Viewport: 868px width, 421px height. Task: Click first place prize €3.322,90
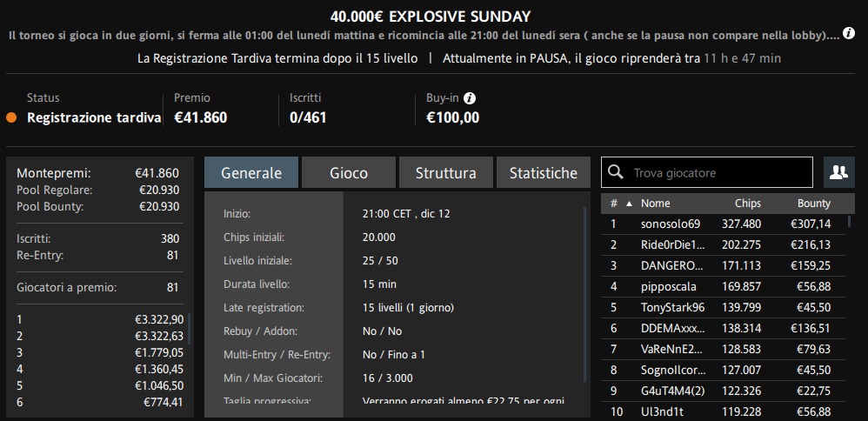pos(159,319)
